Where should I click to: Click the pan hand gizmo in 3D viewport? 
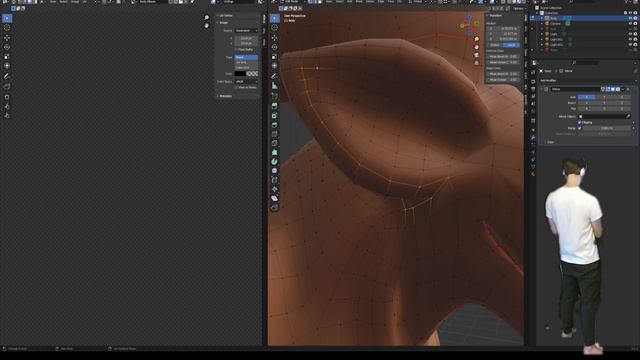pyautogui.click(x=476, y=47)
